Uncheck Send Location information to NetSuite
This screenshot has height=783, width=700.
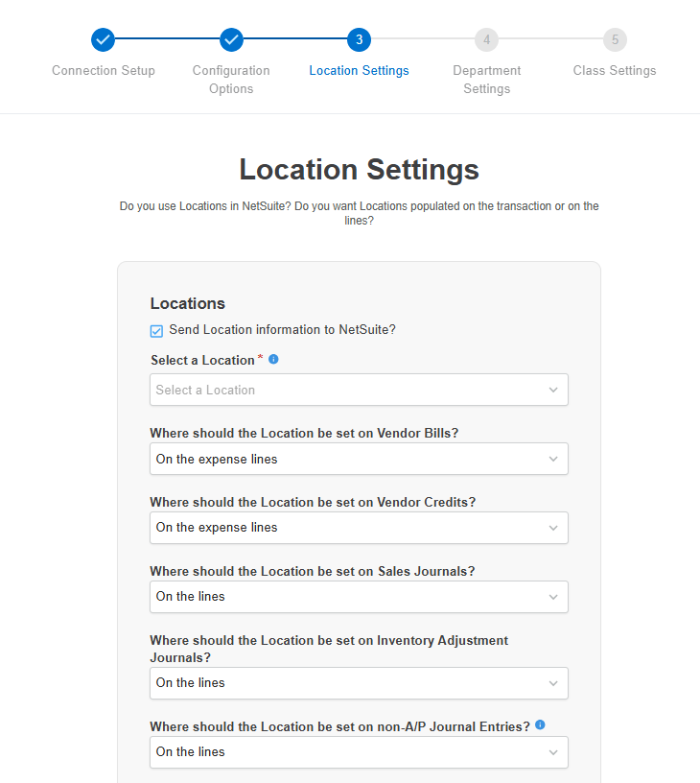coord(157,331)
